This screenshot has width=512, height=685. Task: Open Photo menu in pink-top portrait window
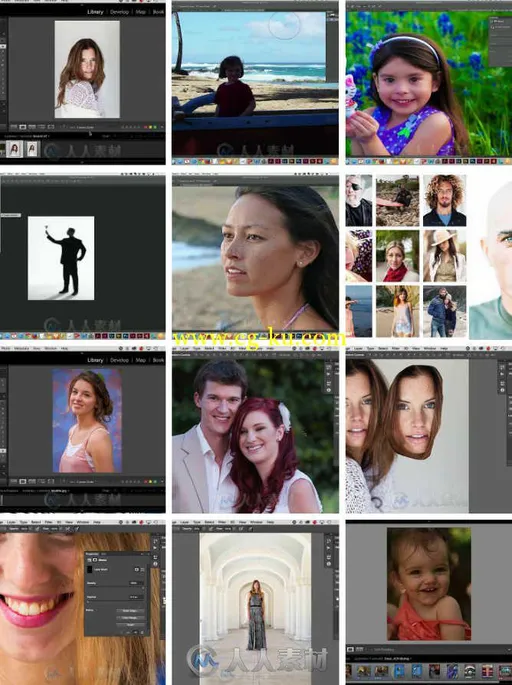coord(6,348)
